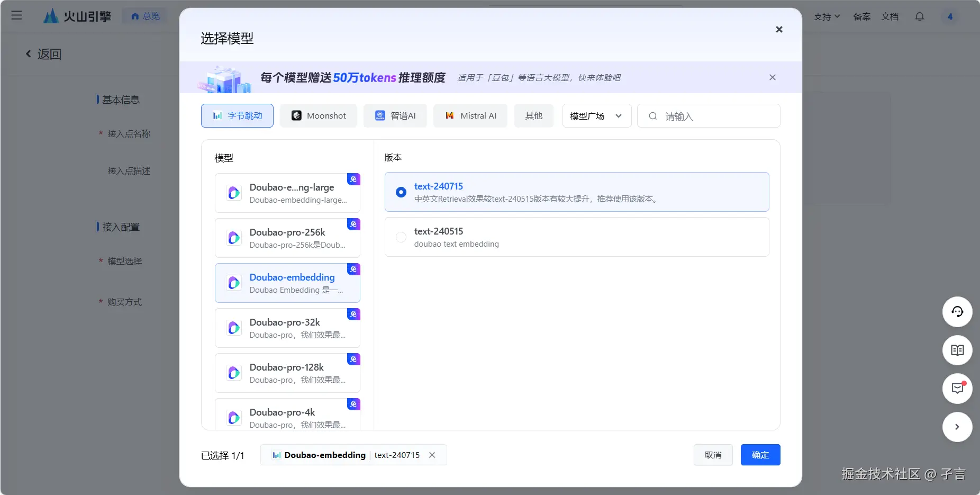Click the user avatar in the top bar

950,16
